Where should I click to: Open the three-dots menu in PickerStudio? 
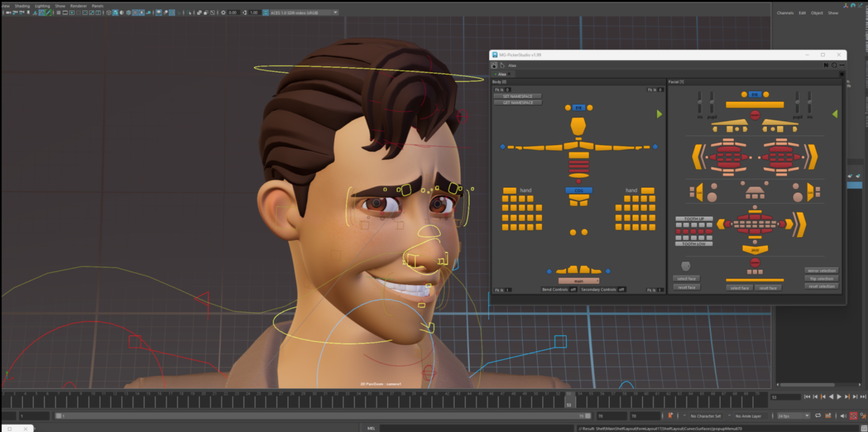click(x=842, y=65)
